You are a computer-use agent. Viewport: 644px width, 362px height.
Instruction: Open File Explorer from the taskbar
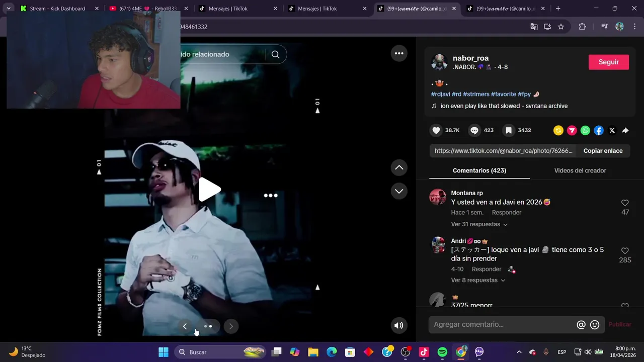313,352
